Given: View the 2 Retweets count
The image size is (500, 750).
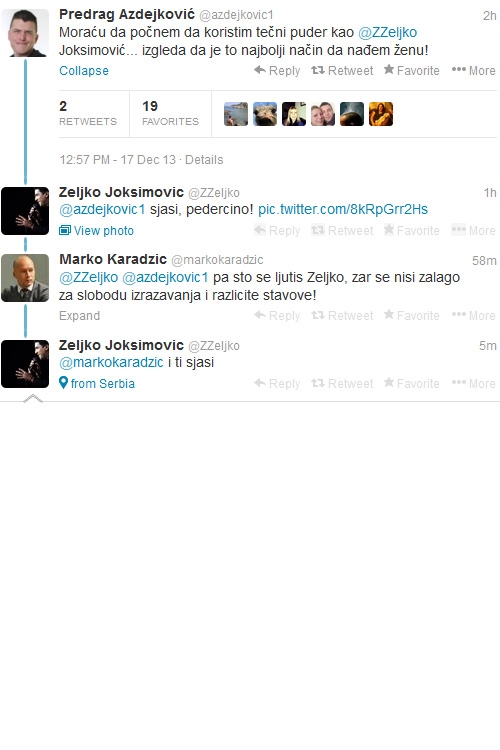Looking at the screenshot, I should [x=88, y=113].
